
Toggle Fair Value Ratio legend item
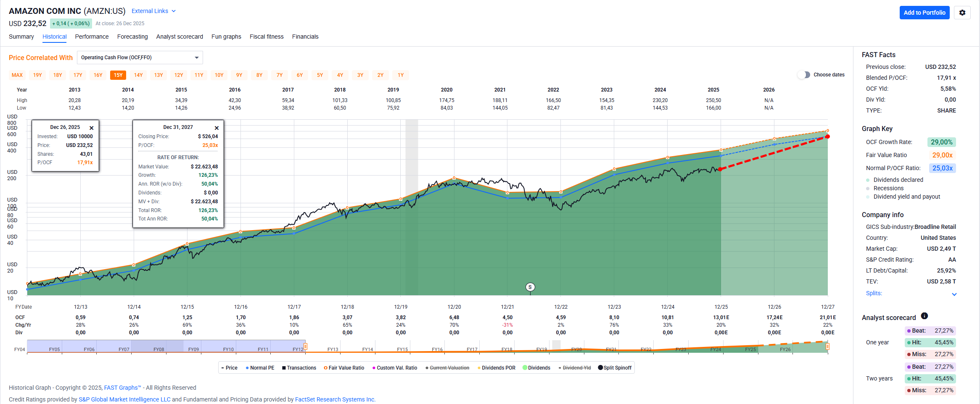(x=344, y=368)
